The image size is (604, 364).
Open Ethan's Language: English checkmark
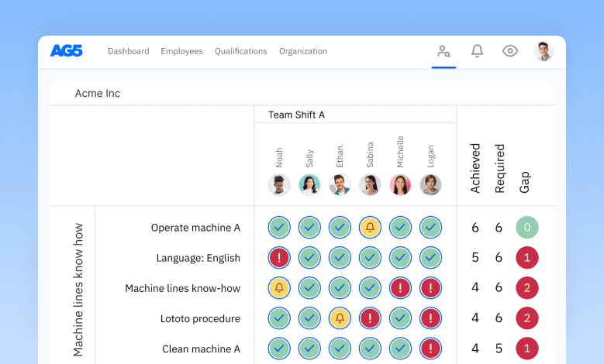(x=340, y=257)
